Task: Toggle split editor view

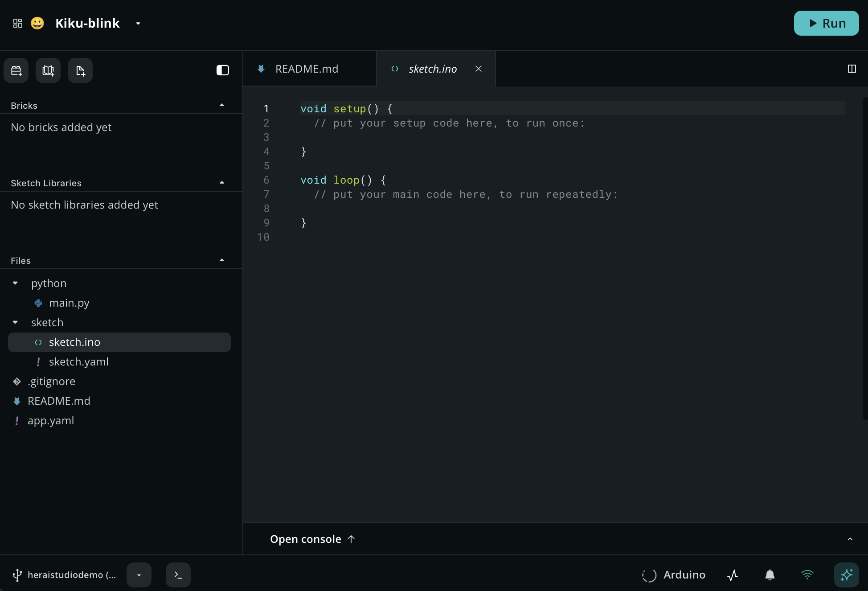Action: (x=852, y=69)
